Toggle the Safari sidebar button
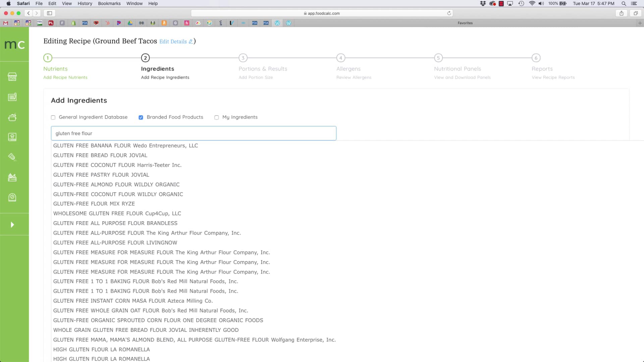This screenshot has height=362, width=644. [x=49, y=13]
